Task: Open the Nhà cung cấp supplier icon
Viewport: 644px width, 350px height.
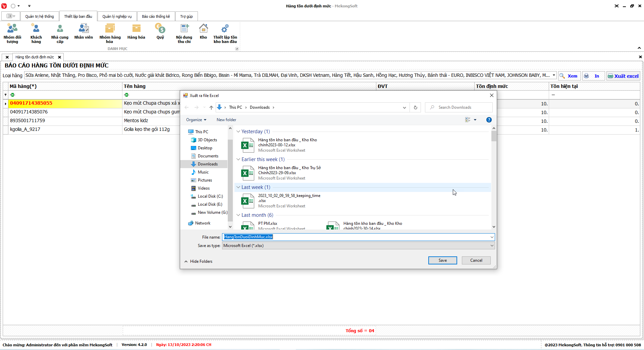Action: point(60,33)
